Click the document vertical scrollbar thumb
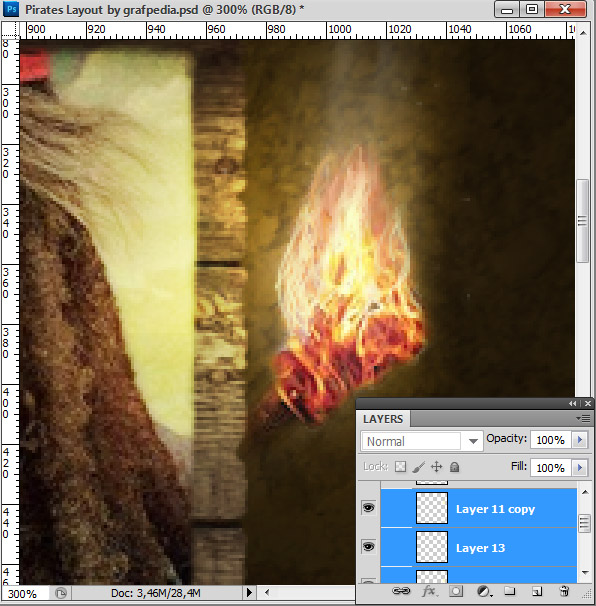This screenshot has height=606, width=596. coord(582,221)
